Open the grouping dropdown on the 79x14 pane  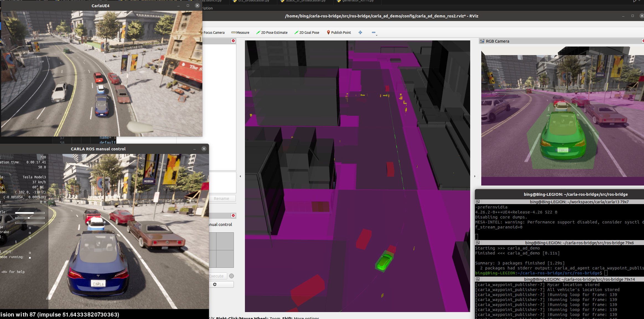click(x=478, y=279)
